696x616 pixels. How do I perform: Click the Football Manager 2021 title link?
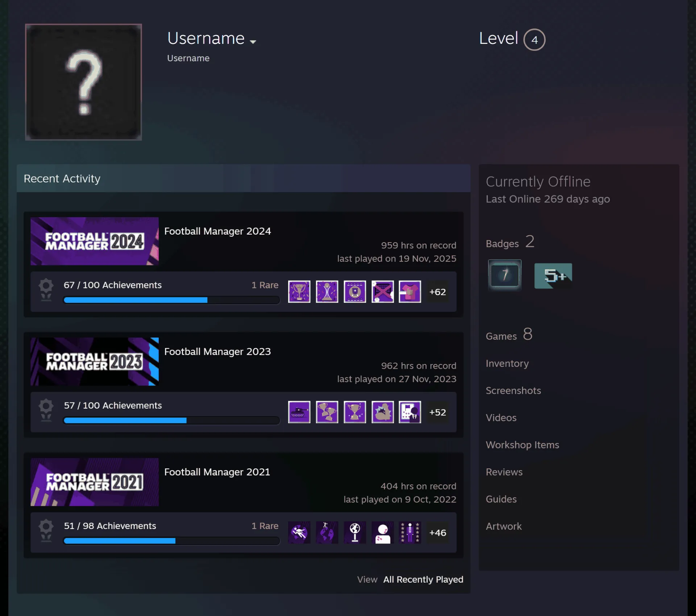pos(217,472)
